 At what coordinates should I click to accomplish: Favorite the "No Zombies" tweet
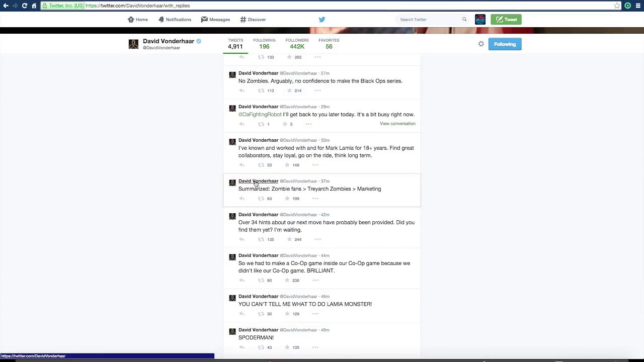tap(289, 90)
